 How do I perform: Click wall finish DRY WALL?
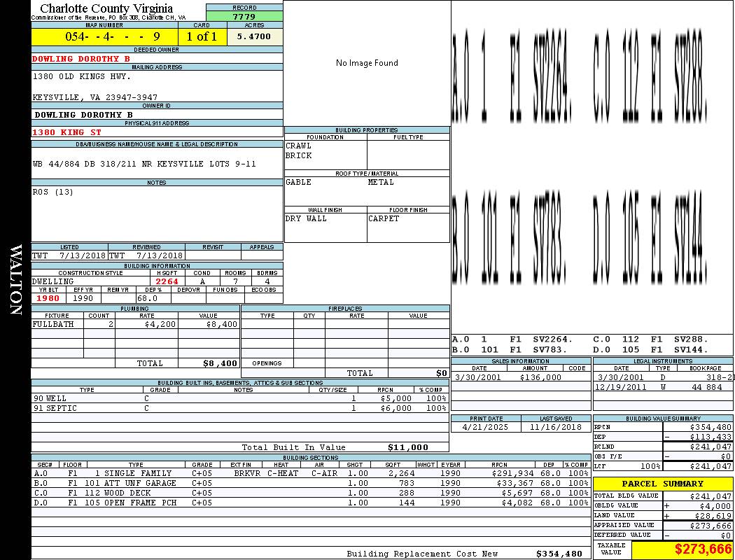coord(306,219)
